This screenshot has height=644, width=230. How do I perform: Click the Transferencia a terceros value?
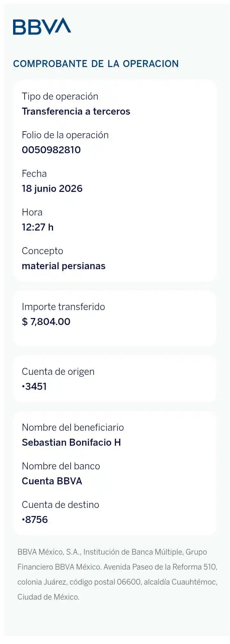(x=76, y=111)
